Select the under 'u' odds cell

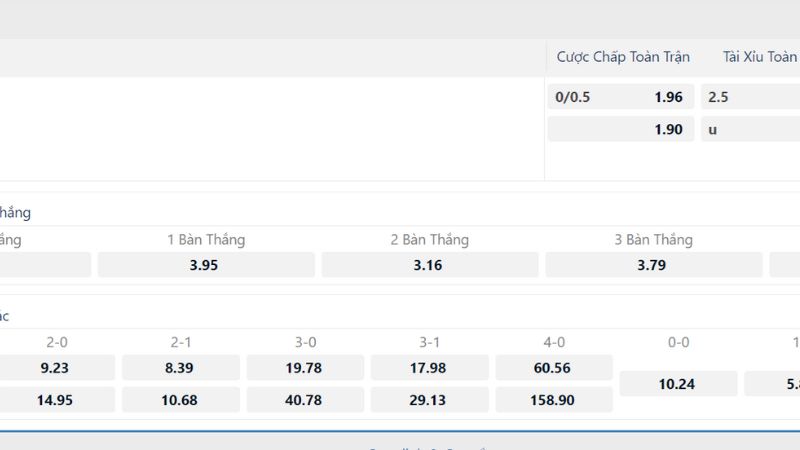[751, 129]
